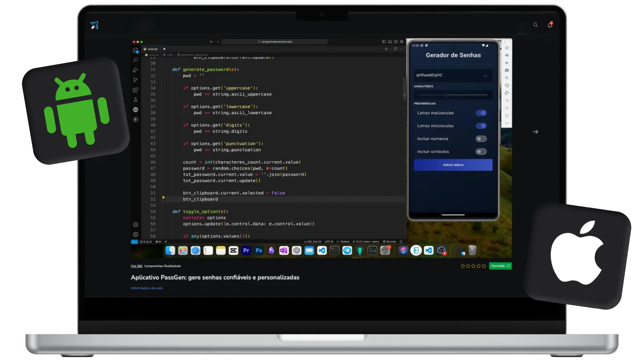Image resolution: width=644 pixels, height=362 pixels.
Task: Open the Search view in the editor sidebar
Action: (x=136, y=60)
